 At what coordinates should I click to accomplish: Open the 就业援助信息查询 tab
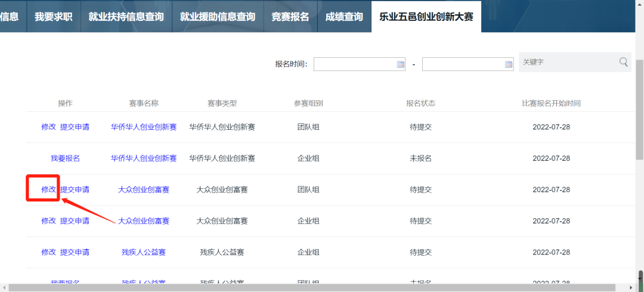[x=218, y=17]
